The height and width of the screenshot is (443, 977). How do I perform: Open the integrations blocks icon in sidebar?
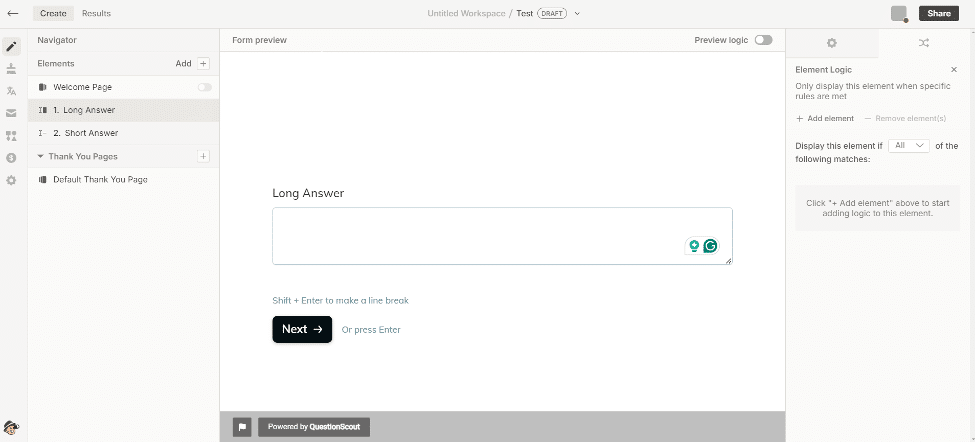pyautogui.click(x=11, y=136)
